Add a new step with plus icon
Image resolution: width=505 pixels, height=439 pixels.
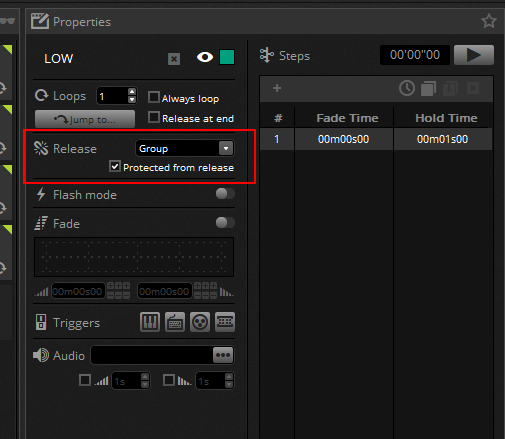click(277, 88)
